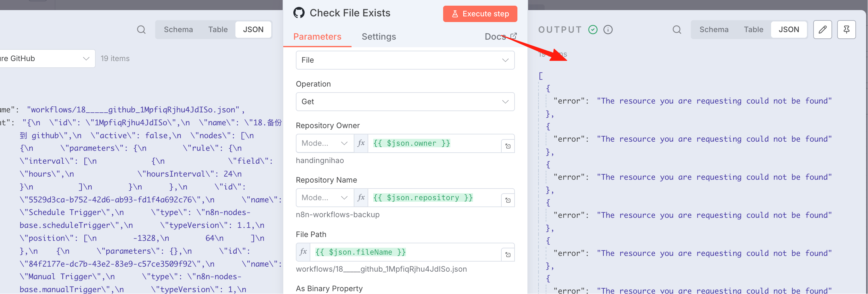
Task: Click the output info circle icon
Action: click(608, 30)
